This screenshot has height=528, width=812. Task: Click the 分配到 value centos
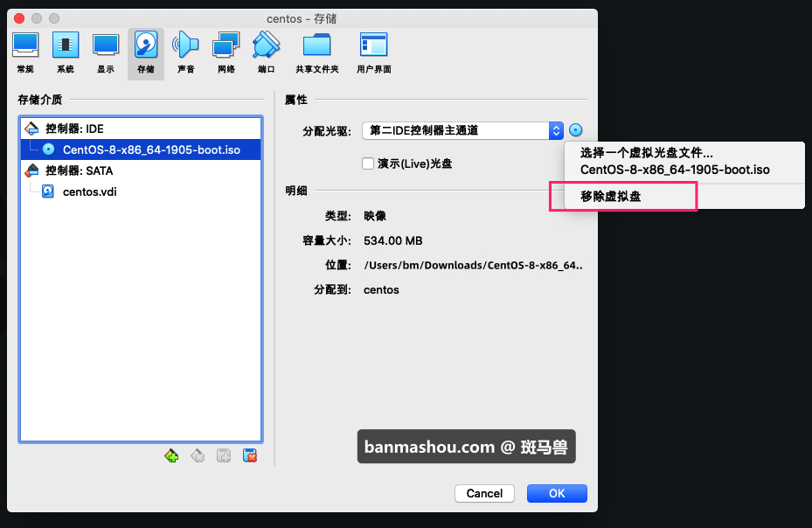[381, 289]
